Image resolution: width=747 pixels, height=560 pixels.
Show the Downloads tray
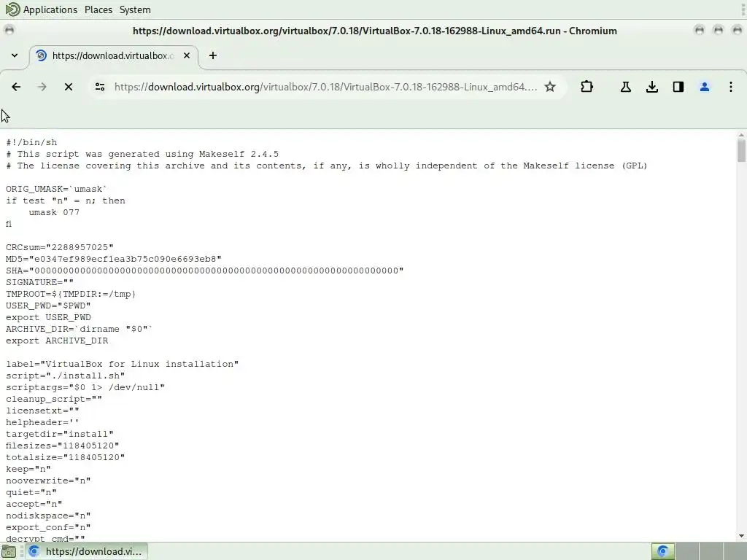(x=651, y=87)
